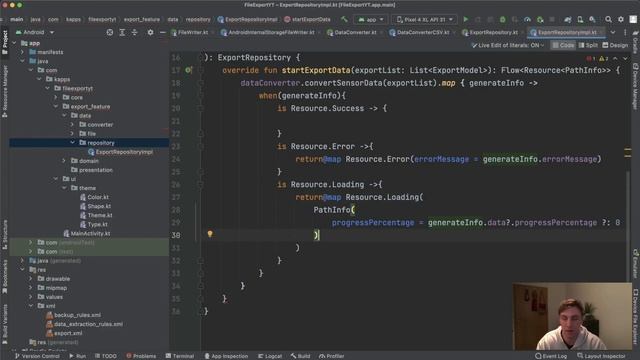Viewport: 640px width, 360px height.
Task: Select ExportRepositoryImpl in project tree
Action: coord(120,152)
